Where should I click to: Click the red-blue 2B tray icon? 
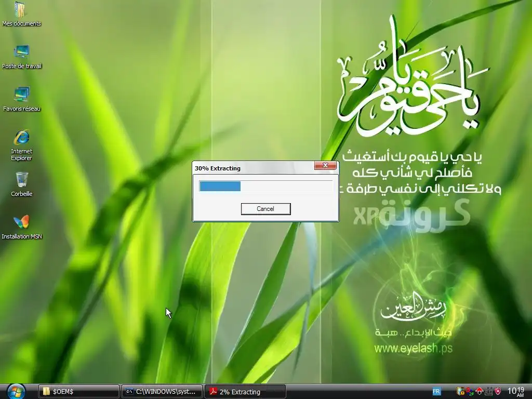pyautogui.click(x=470, y=392)
